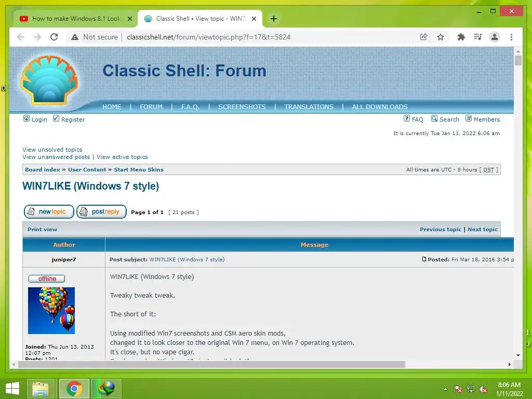Open File Explorer from the taskbar
Image resolution: width=532 pixels, height=399 pixels.
[41, 389]
